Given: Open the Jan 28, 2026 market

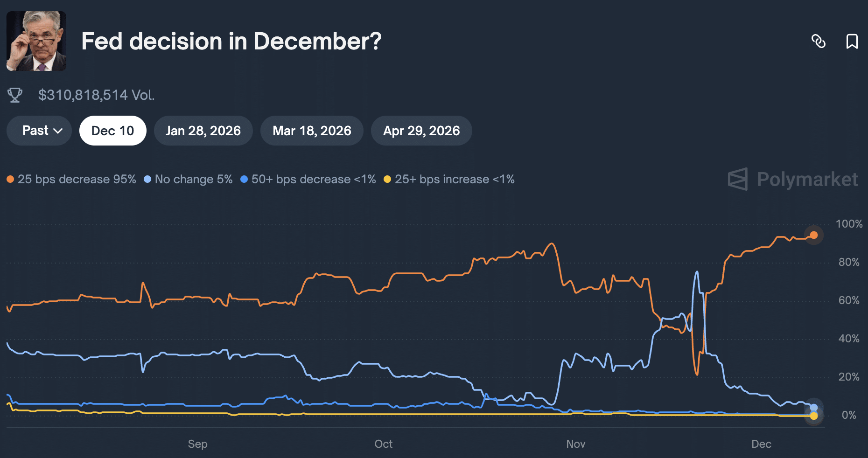Looking at the screenshot, I should (x=203, y=131).
